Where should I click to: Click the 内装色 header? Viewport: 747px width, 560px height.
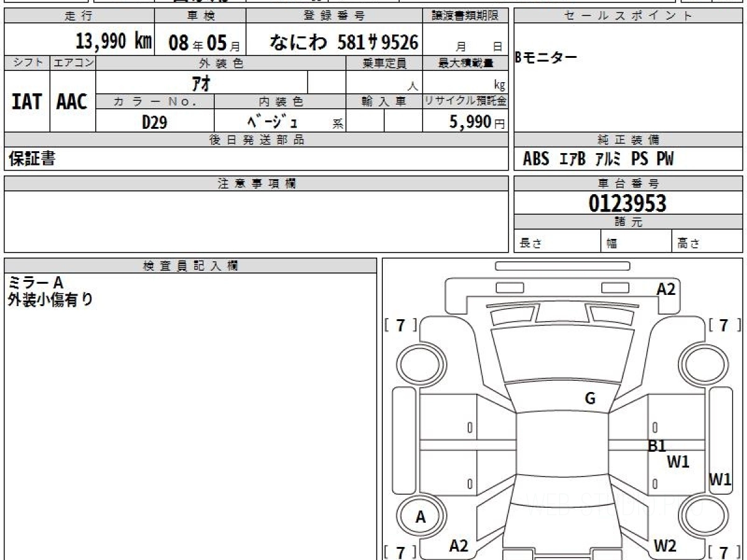point(280,102)
